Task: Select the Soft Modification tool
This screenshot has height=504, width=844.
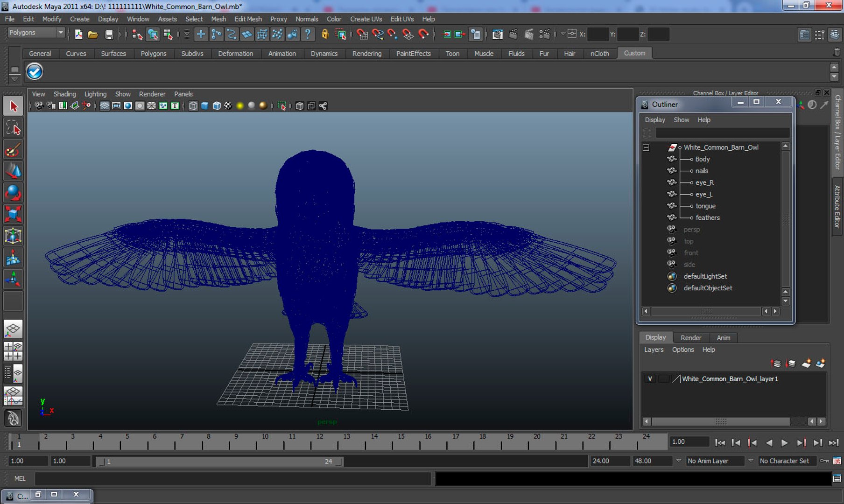Action: point(13,257)
